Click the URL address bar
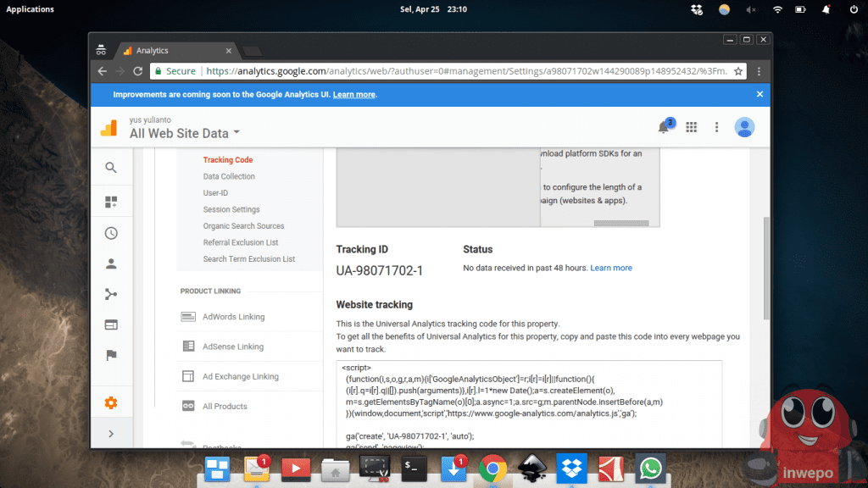 pos(465,71)
